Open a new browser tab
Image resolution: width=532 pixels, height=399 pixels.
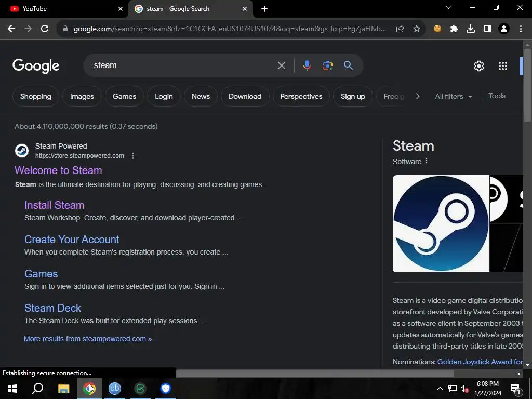264,9
